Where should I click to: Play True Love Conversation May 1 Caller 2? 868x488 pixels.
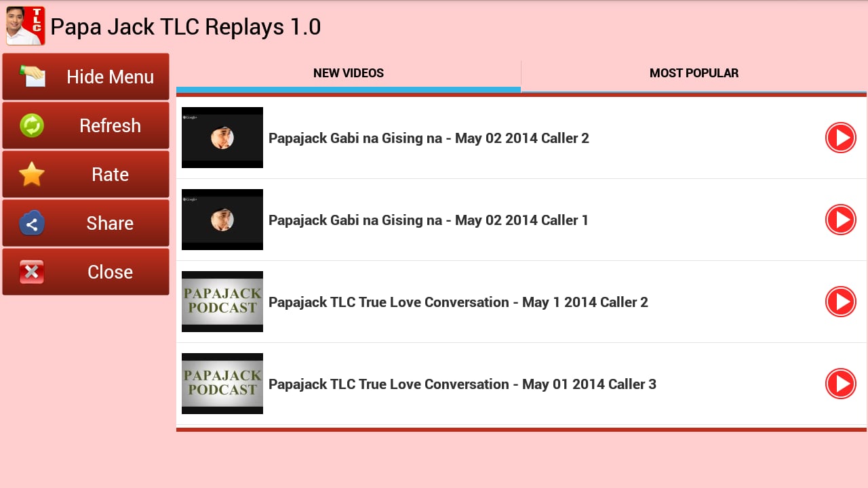click(x=841, y=302)
